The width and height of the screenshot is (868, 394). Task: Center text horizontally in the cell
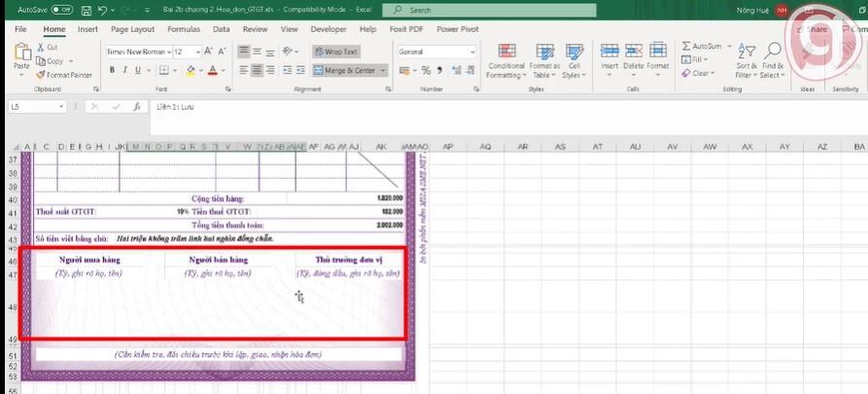pos(257,70)
